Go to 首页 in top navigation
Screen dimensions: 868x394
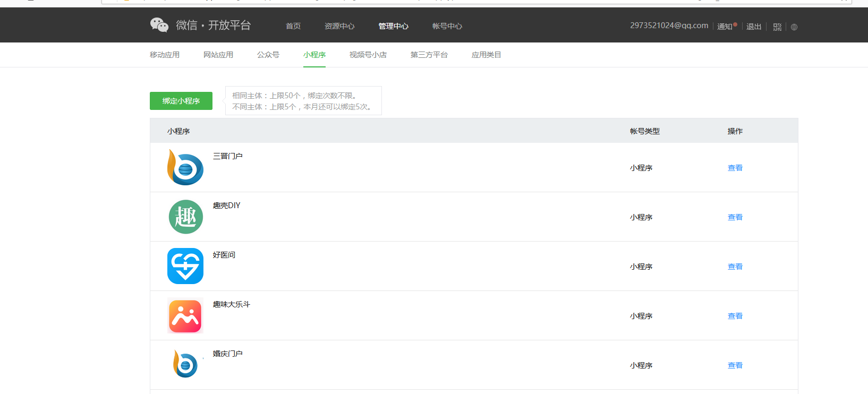coord(293,26)
